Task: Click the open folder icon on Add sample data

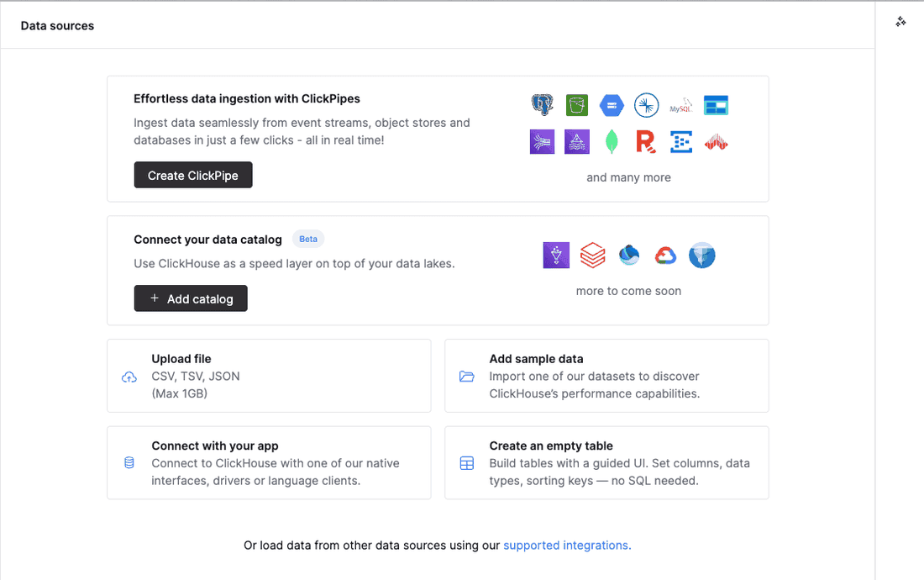Action: tap(467, 376)
